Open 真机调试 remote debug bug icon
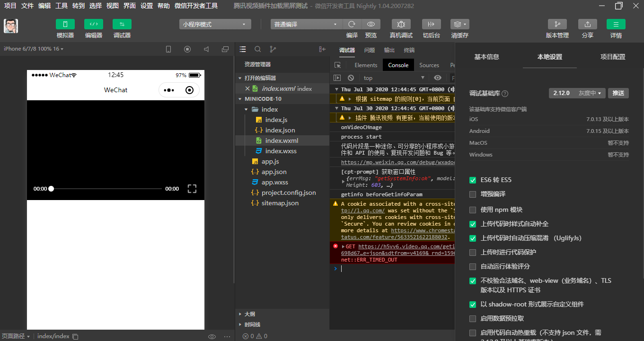Screen dimensions: 644x341 401,24
